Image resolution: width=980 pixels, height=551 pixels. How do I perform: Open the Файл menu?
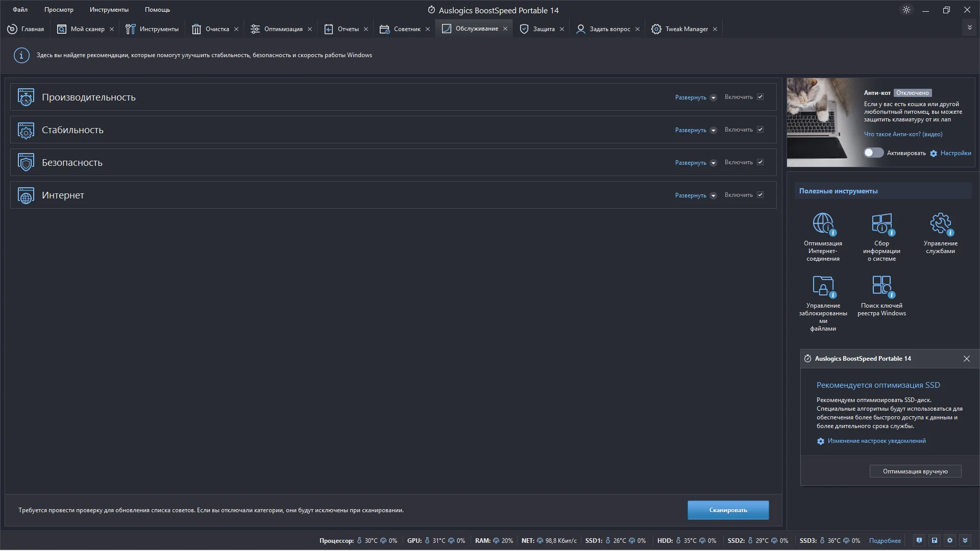(x=20, y=10)
